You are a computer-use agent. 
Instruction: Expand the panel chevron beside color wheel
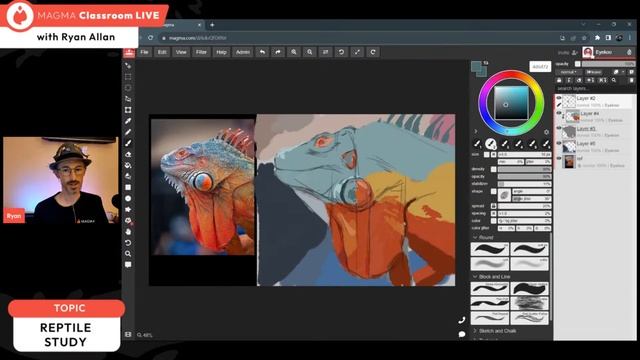pos(476,131)
